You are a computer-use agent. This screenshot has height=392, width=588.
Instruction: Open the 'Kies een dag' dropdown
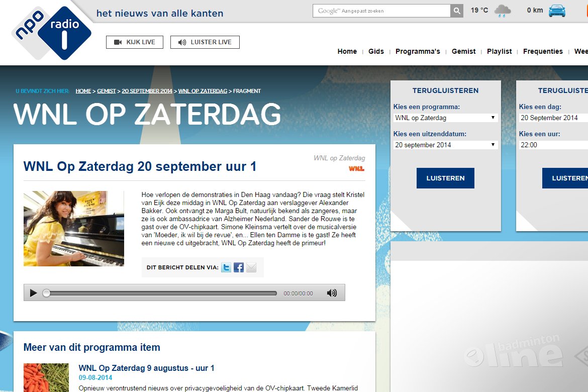(553, 118)
